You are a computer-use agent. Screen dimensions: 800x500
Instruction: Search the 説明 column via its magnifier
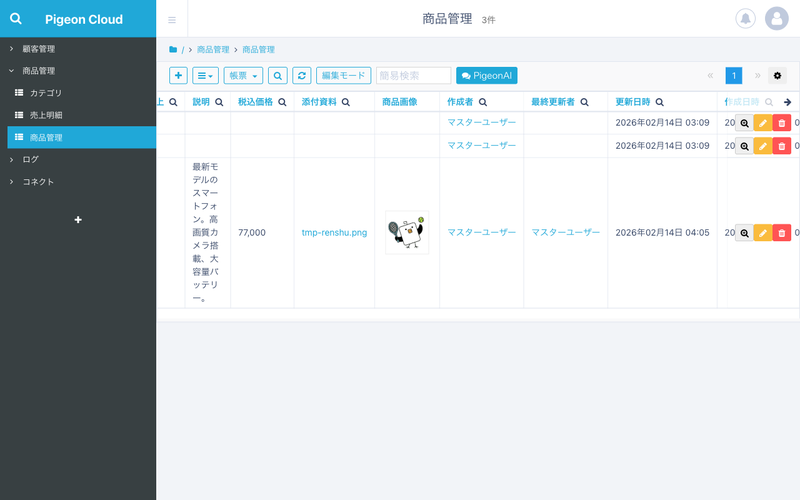pos(219,102)
